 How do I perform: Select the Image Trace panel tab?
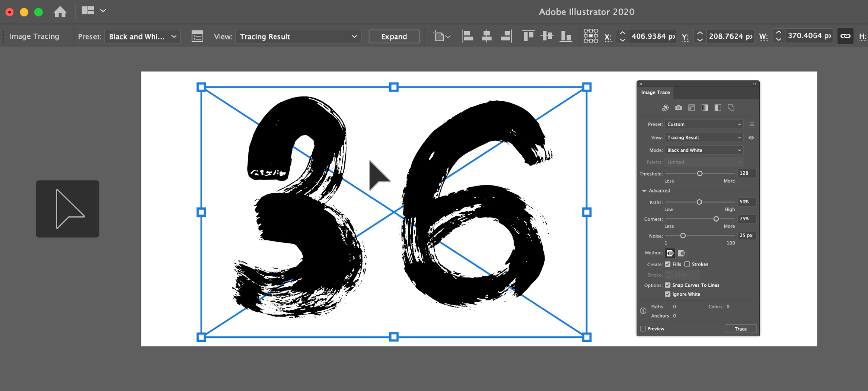655,92
